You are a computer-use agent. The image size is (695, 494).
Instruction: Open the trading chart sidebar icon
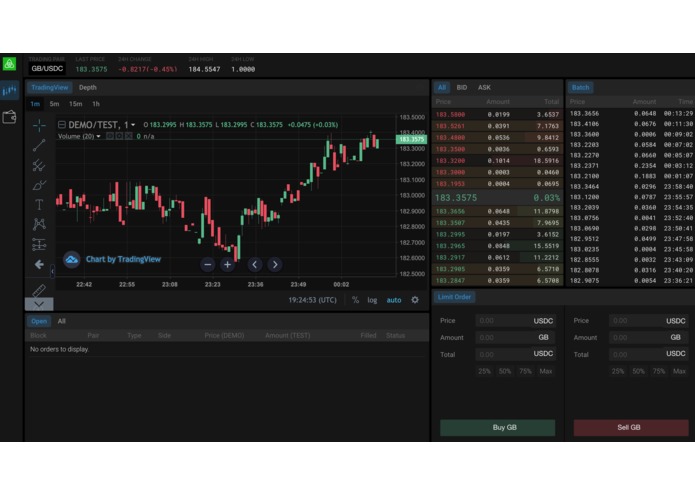(x=9, y=91)
